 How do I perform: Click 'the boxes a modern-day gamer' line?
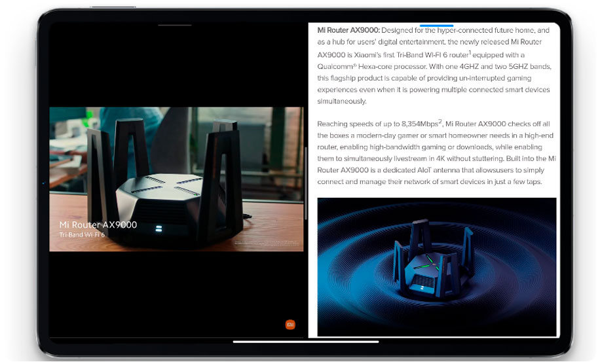tap(435, 136)
